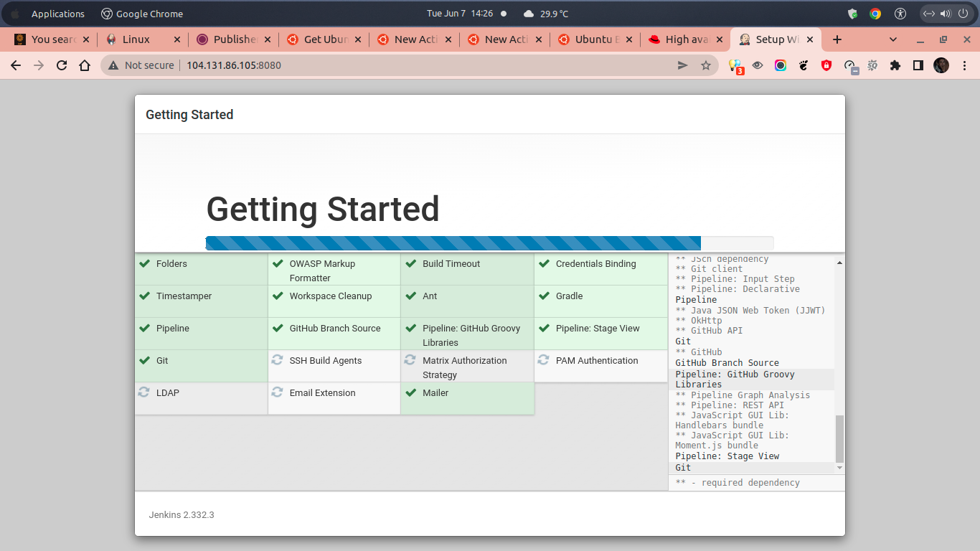Click the install log scrollbar thumb
Viewport: 980px width, 551px height.
[840, 438]
